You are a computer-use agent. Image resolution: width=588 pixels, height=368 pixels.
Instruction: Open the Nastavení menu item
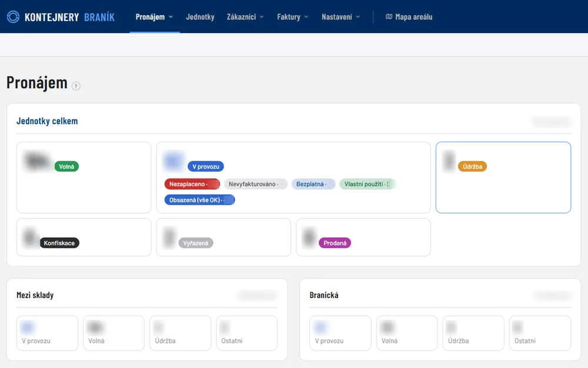coord(337,17)
